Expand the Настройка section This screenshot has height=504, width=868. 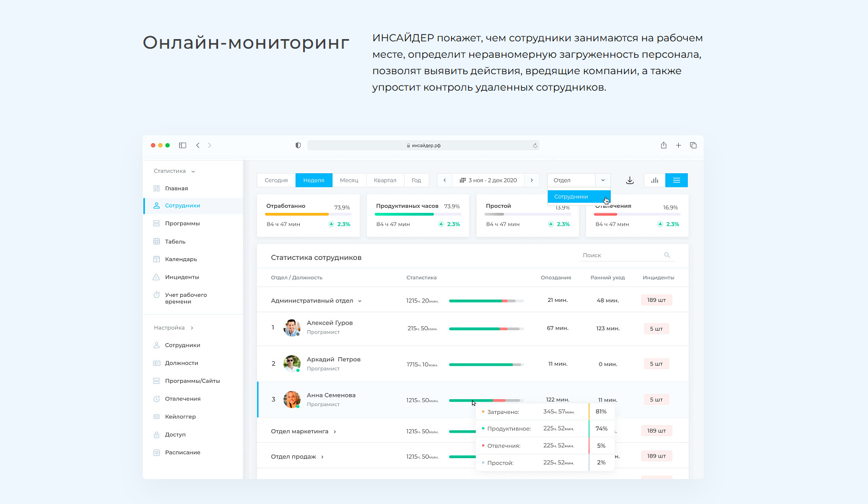tap(191, 327)
